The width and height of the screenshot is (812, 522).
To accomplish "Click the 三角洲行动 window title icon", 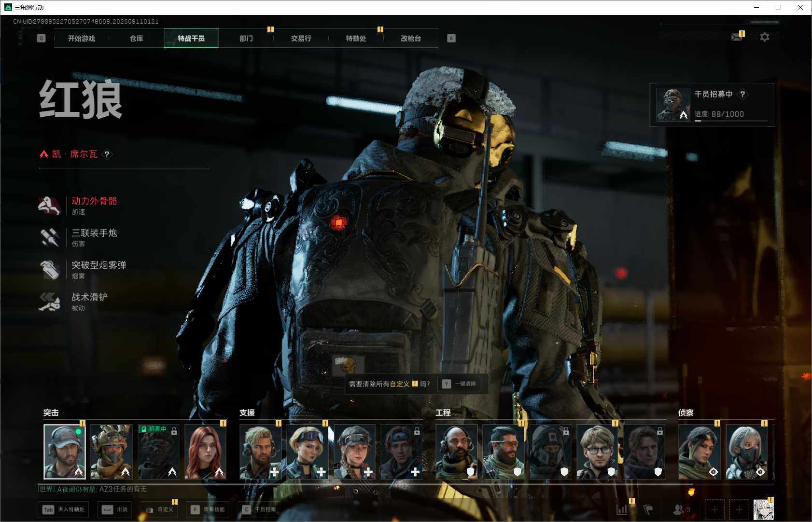I will click(x=8, y=7).
